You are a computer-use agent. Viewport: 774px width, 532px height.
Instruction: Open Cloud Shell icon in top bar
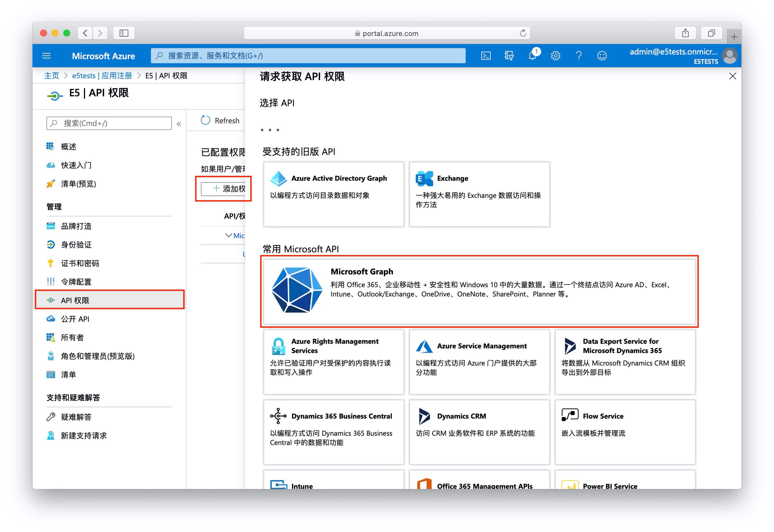(486, 56)
